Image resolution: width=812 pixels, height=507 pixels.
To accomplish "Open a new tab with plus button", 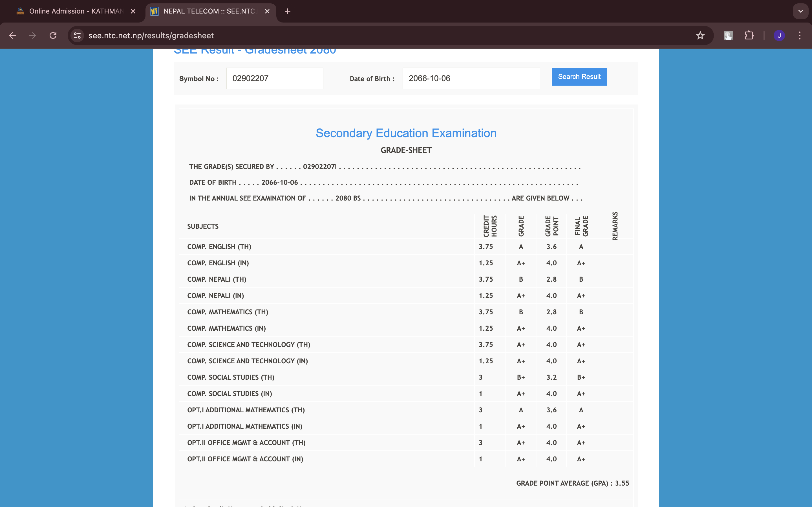I will click(x=288, y=11).
